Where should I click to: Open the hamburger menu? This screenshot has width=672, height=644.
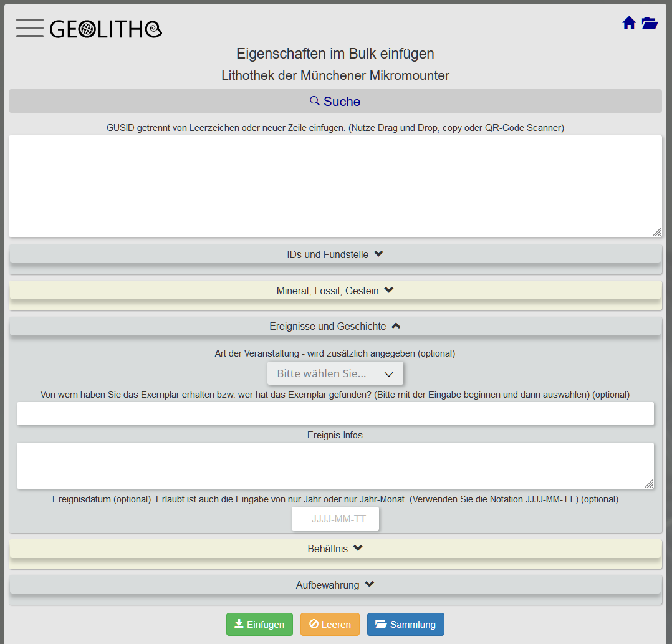[x=29, y=28]
